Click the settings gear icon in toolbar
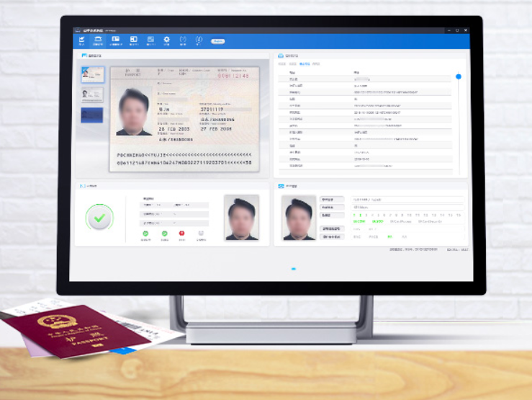This screenshot has width=532, height=400. [x=166, y=40]
